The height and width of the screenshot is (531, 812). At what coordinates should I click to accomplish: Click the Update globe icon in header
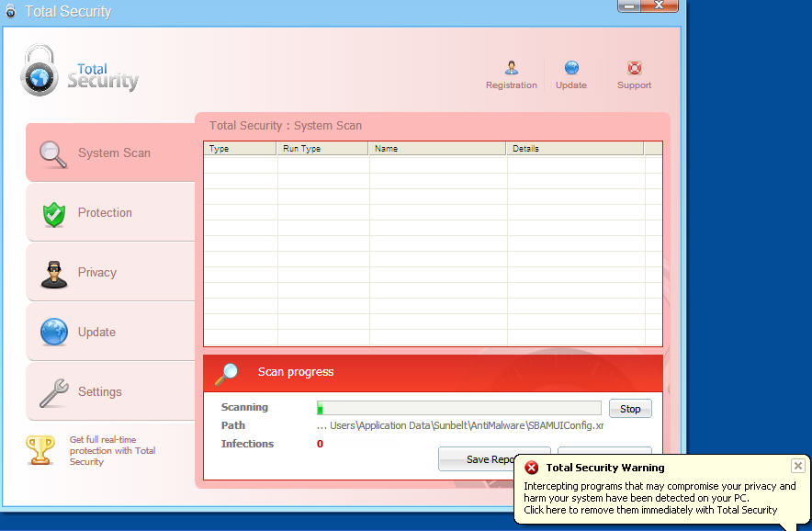pos(571,68)
